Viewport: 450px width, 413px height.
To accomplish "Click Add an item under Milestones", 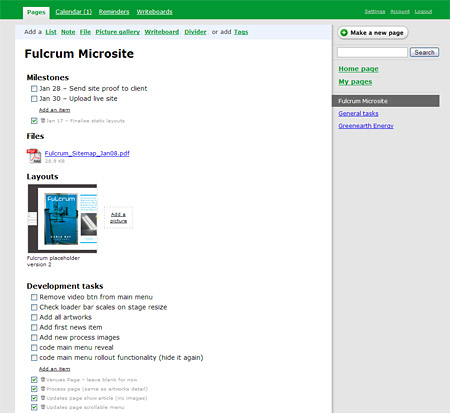I will pos(54,110).
